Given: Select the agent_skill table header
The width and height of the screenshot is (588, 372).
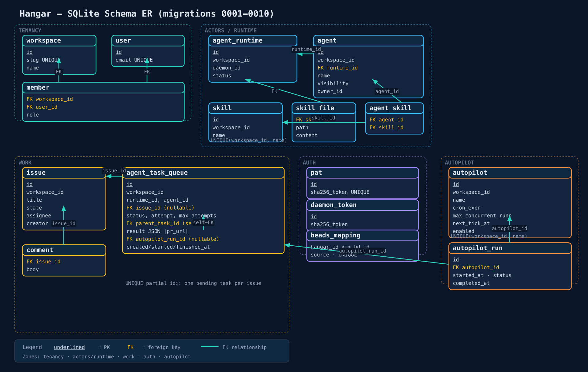Looking at the screenshot, I should point(394,108).
